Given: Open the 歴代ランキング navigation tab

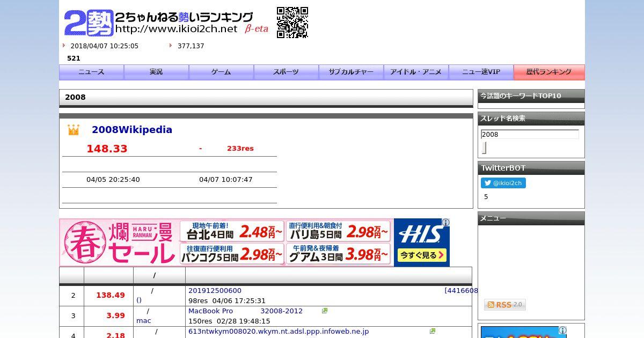Looking at the screenshot, I should pyautogui.click(x=549, y=72).
